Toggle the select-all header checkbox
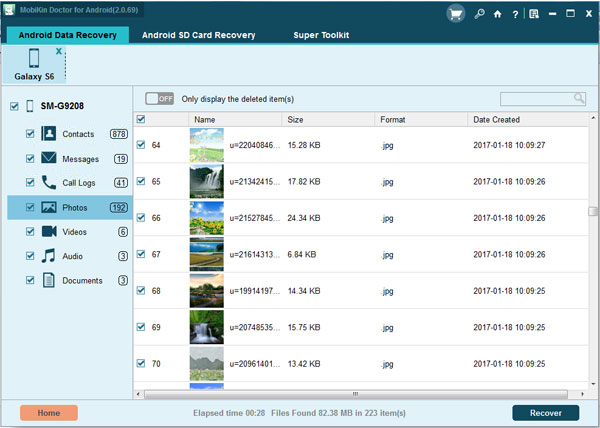 coord(141,119)
